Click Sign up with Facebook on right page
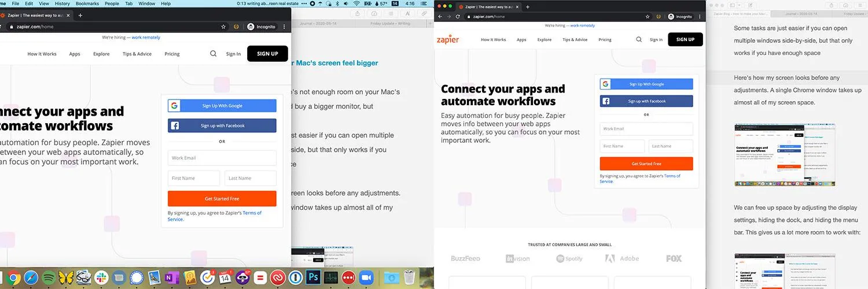868x289 pixels. [x=646, y=101]
